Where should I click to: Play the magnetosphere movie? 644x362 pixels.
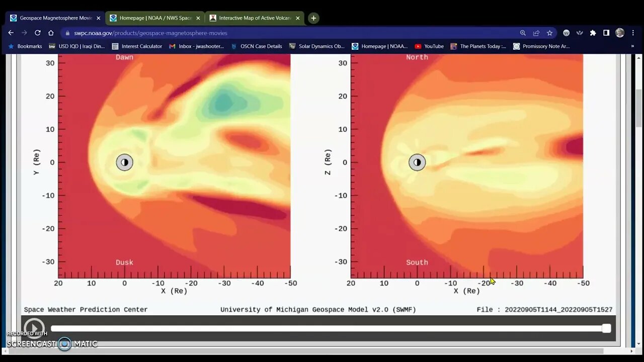[x=34, y=328]
